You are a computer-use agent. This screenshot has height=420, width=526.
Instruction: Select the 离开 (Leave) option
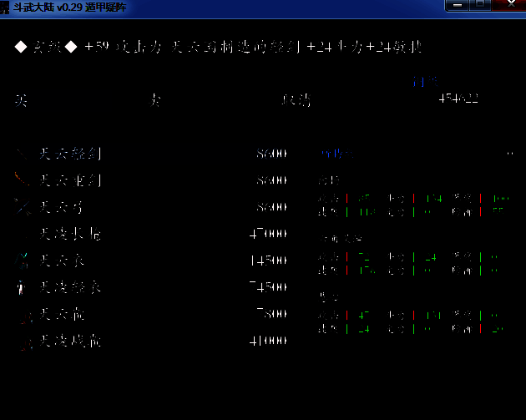pos(294,100)
